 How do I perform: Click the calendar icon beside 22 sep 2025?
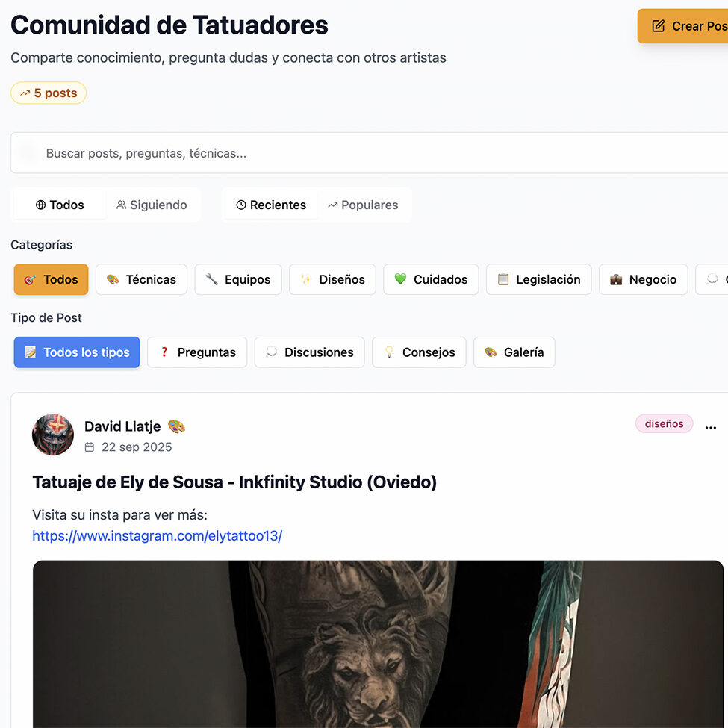pyautogui.click(x=89, y=447)
